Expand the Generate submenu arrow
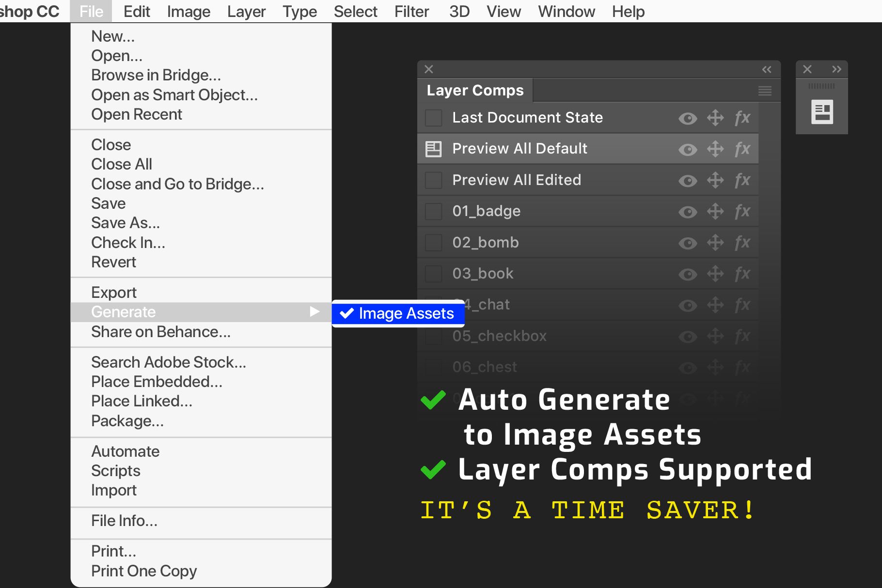This screenshot has width=882, height=588. (x=315, y=311)
